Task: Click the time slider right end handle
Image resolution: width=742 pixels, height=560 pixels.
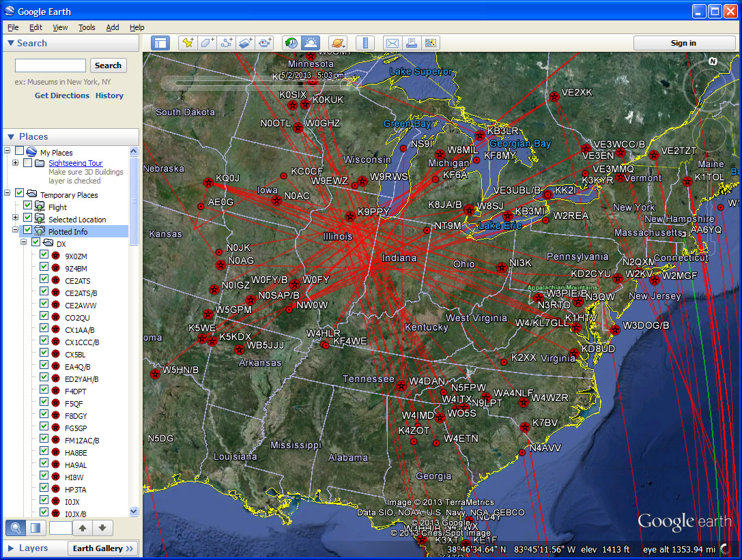Action: click(x=345, y=84)
